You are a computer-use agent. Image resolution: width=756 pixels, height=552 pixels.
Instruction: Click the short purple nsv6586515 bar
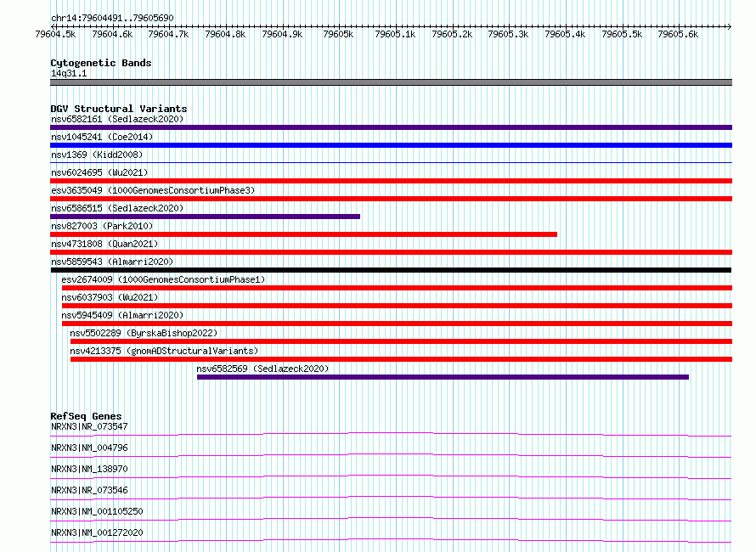(205, 217)
